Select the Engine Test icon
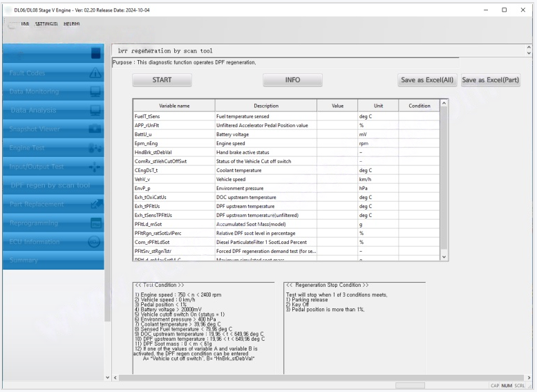537x392 pixels. 95,147
